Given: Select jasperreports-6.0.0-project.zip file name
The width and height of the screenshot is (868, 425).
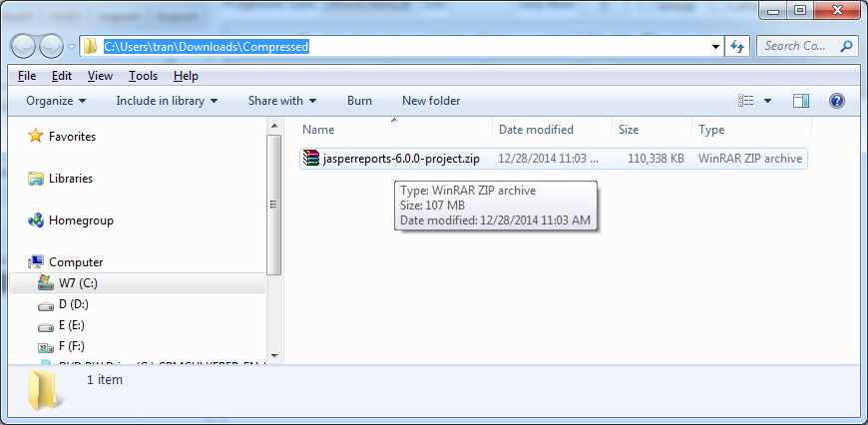Looking at the screenshot, I should [x=401, y=159].
